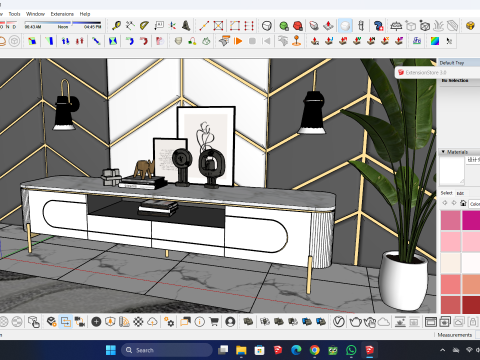Click the current material preview thumbnail
480x360 pixels.
click(x=452, y=170)
